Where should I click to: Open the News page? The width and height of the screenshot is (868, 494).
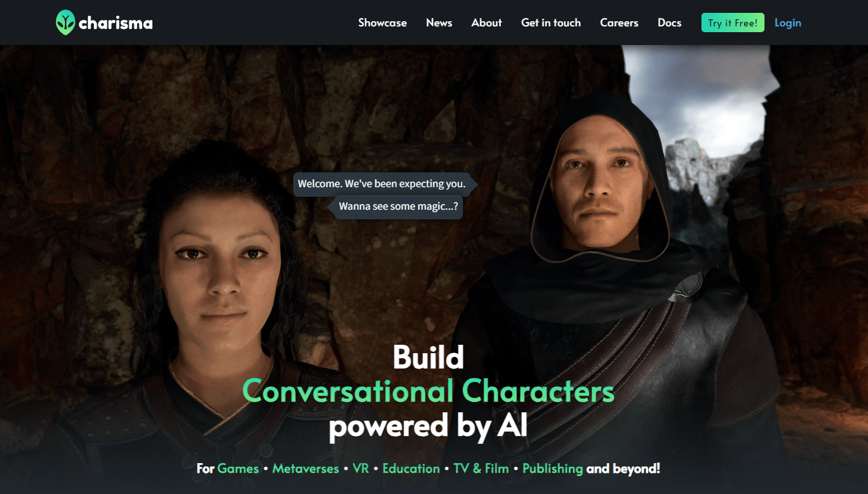click(x=439, y=23)
